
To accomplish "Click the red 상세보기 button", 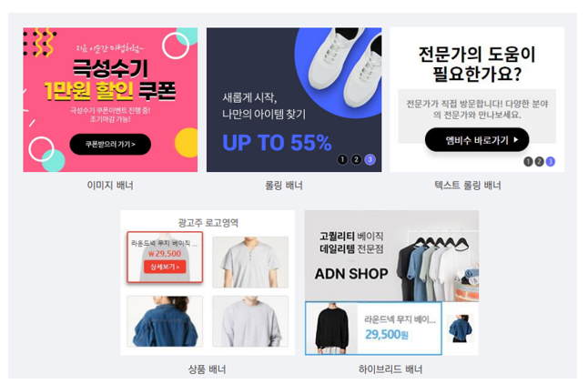I will 165,267.
